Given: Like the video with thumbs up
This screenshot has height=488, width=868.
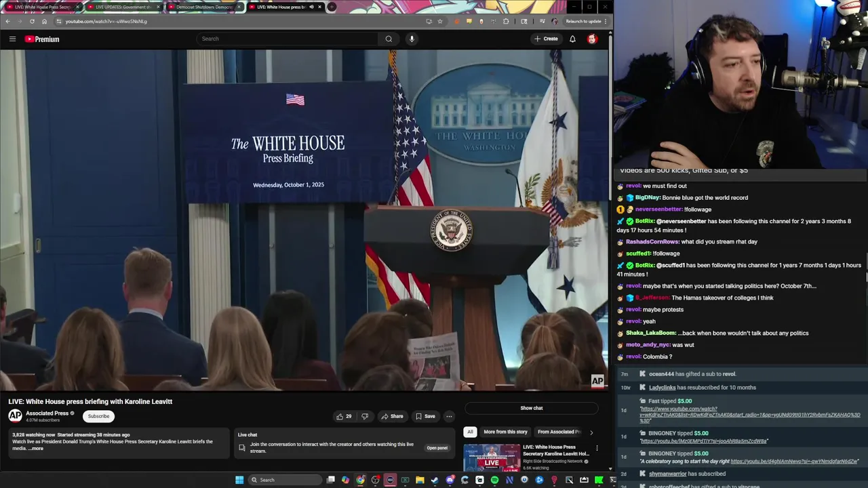Looking at the screenshot, I should pos(344,416).
